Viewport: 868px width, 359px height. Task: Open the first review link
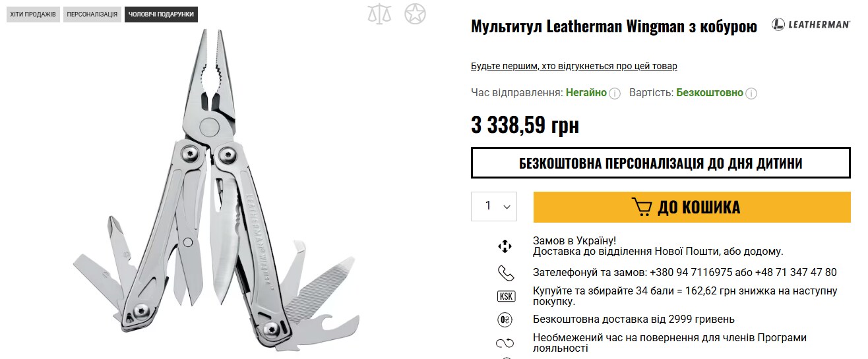point(574,66)
